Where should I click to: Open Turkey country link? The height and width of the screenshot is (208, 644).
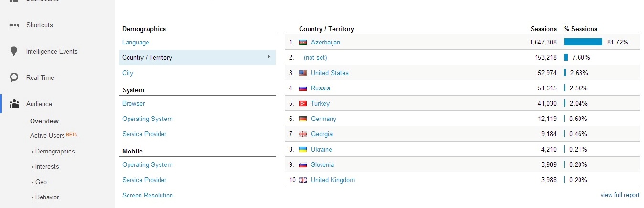[x=320, y=103]
